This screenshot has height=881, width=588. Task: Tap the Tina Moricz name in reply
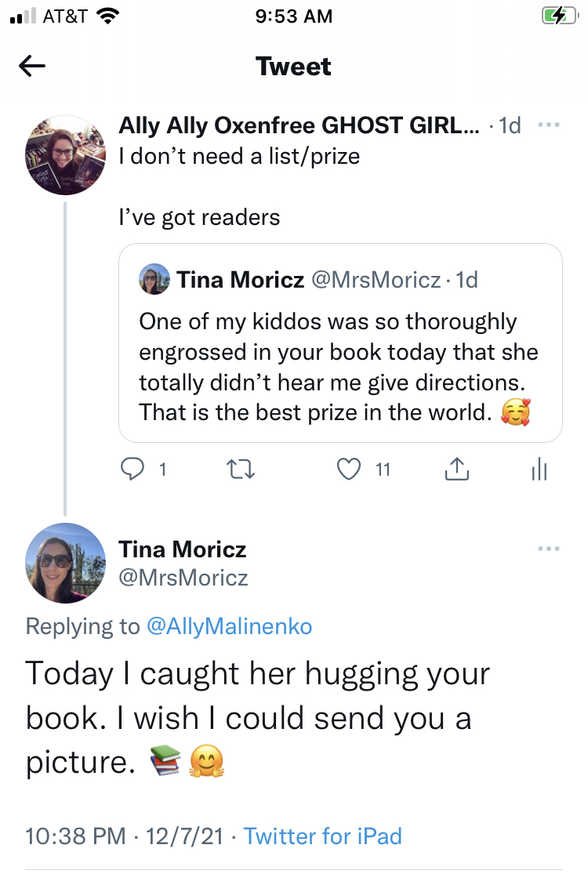click(x=183, y=549)
